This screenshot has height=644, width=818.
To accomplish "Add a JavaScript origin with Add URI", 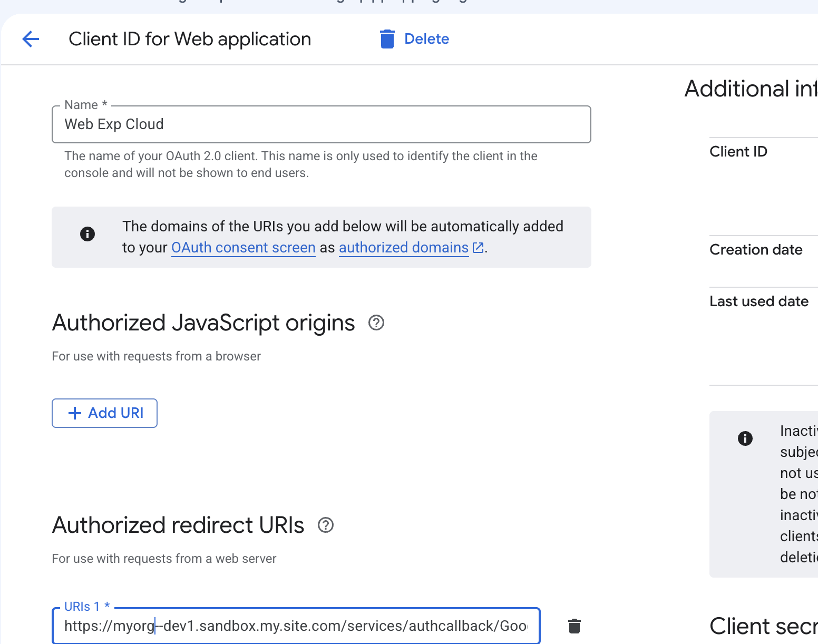I will tap(104, 413).
